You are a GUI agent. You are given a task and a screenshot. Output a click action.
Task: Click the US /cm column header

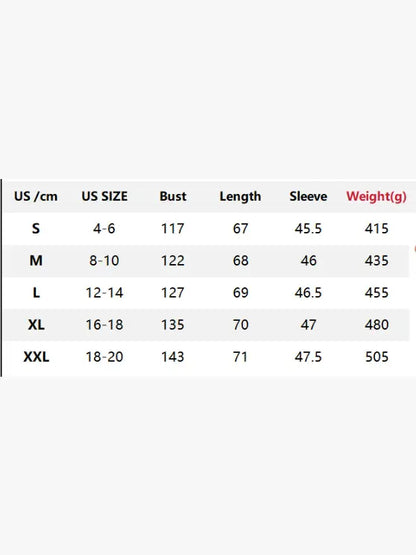coord(36,196)
